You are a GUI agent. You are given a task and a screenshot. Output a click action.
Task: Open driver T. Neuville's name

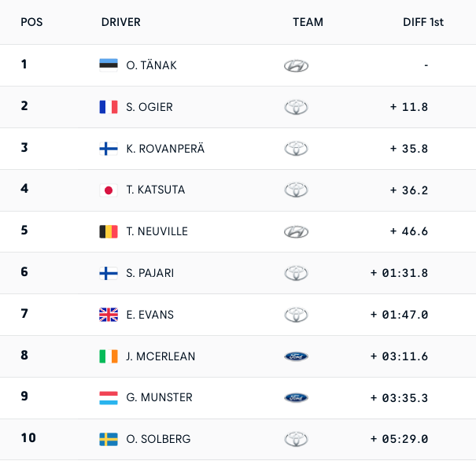point(157,231)
